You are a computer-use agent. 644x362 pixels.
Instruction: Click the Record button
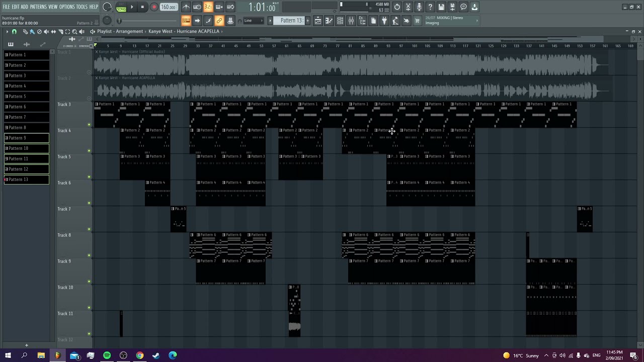[x=154, y=7]
